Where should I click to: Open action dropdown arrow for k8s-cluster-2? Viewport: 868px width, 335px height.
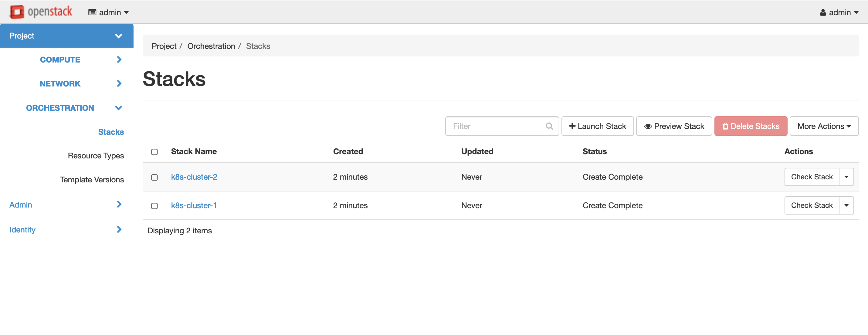[846, 177]
